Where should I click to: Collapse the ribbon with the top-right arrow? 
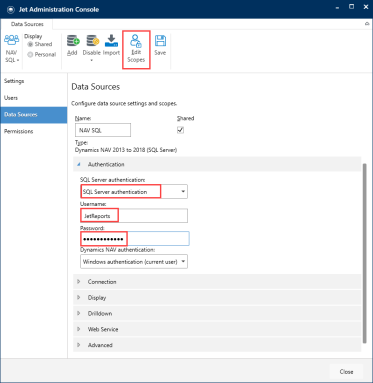(367, 24)
